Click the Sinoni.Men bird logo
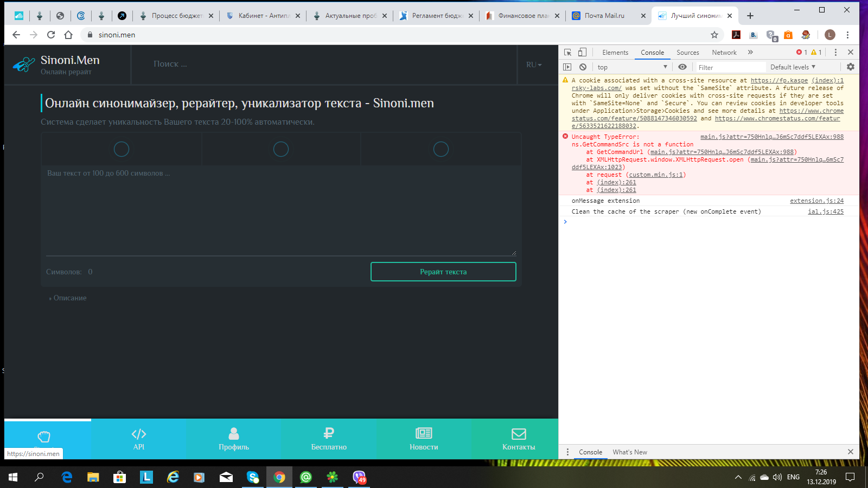 click(23, 65)
